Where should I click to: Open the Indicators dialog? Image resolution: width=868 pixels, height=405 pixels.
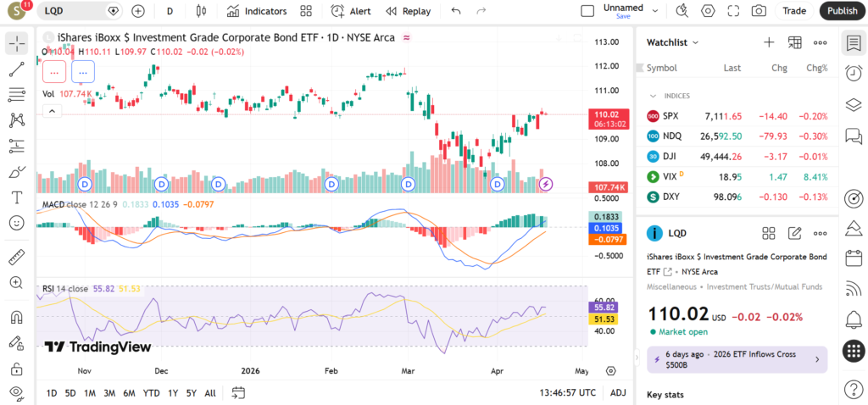point(257,11)
